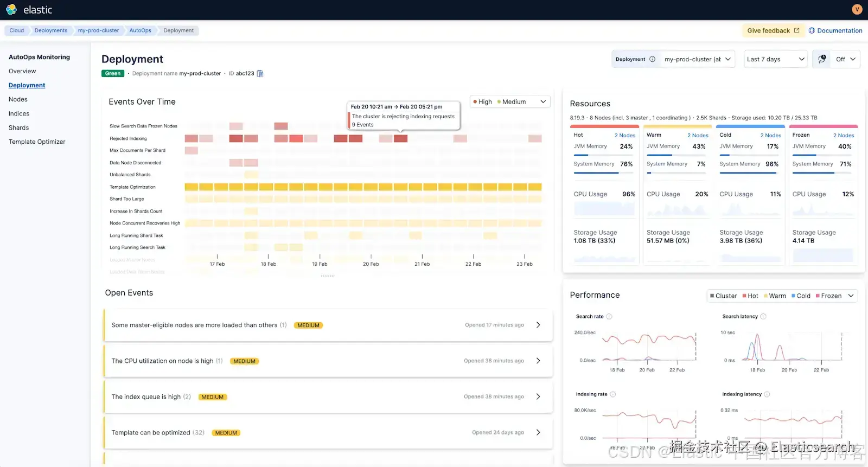The height and width of the screenshot is (467, 868).
Task: Open Frozen tier 2 Nodes link
Action: click(x=844, y=136)
